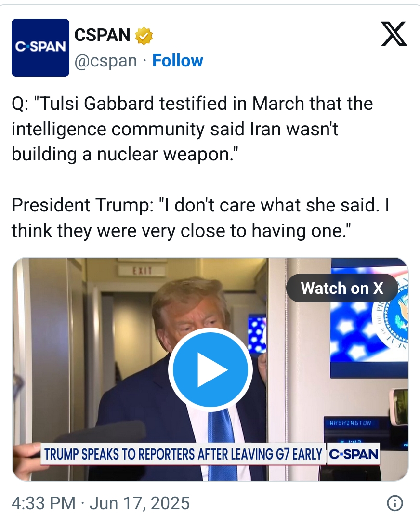Click the video thumbnail of Trump
This screenshot has width=420, height=526.
(x=210, y=369)
